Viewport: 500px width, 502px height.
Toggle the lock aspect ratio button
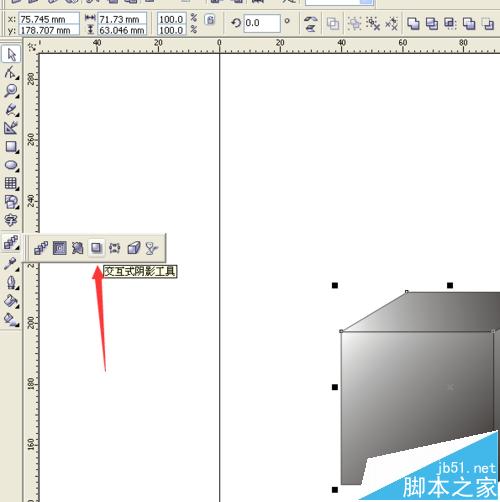(210, 20)
